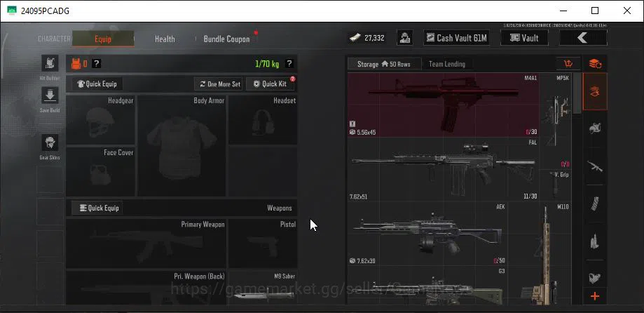Select the AEK rifle in storage
The height and width of the screenshot is (313, 644).
pyautogui.click(x=427, y=234)
